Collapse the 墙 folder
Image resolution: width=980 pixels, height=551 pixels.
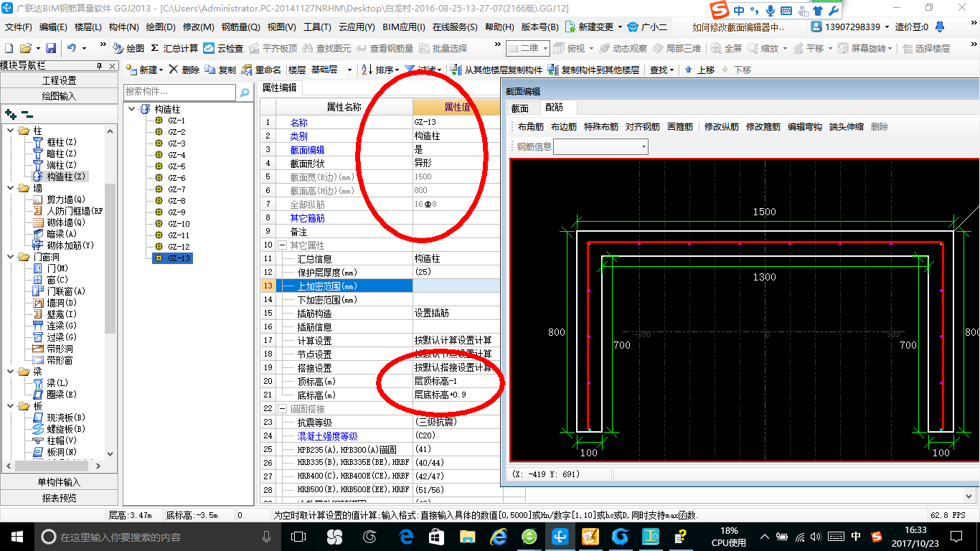point(11,188)
